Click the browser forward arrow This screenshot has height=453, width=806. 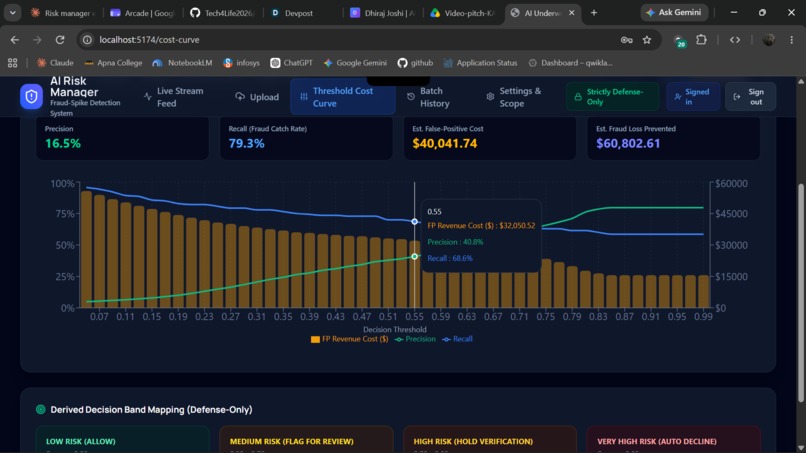(x=37, y=40)
